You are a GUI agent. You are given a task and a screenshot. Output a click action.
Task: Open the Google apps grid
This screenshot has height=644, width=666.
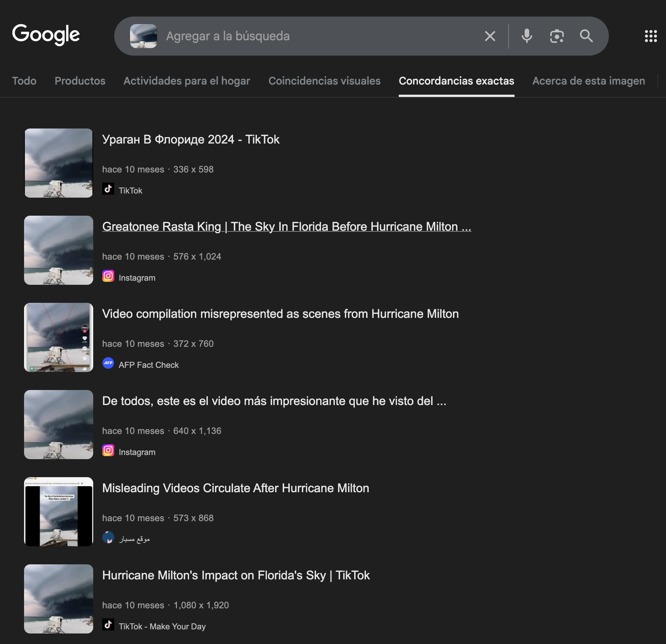pos(651,36)
